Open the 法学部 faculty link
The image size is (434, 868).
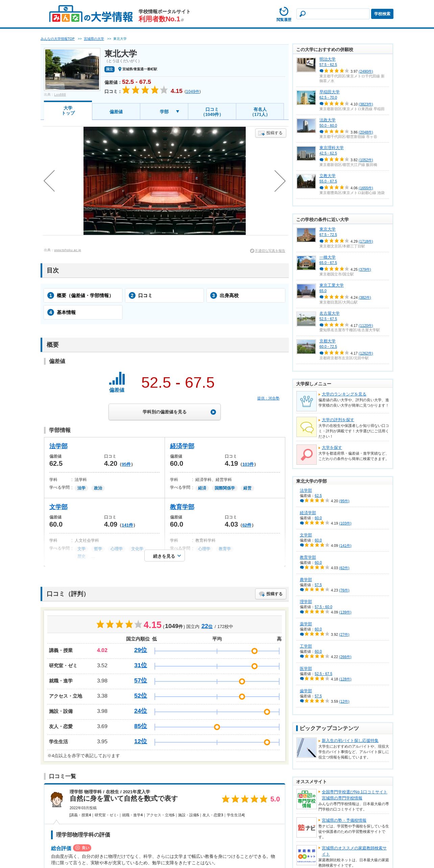click(x=58, y=446)
